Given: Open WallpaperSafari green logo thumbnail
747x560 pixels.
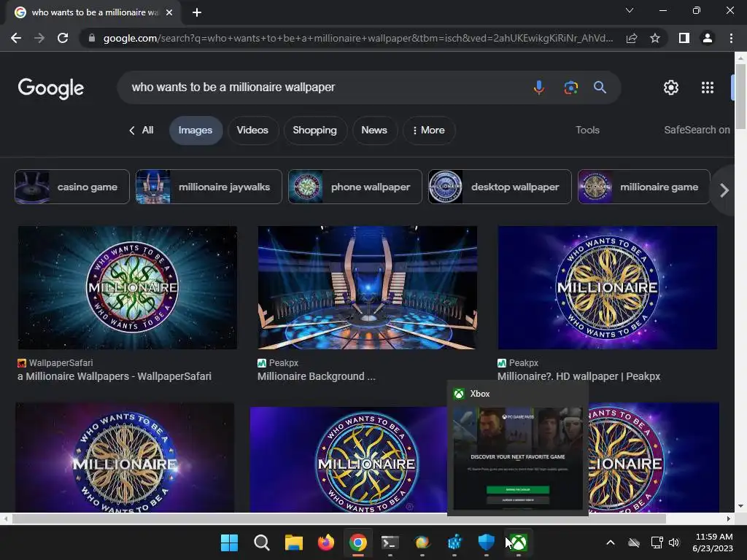Looking at the screenshot, I should click(128, 287).
